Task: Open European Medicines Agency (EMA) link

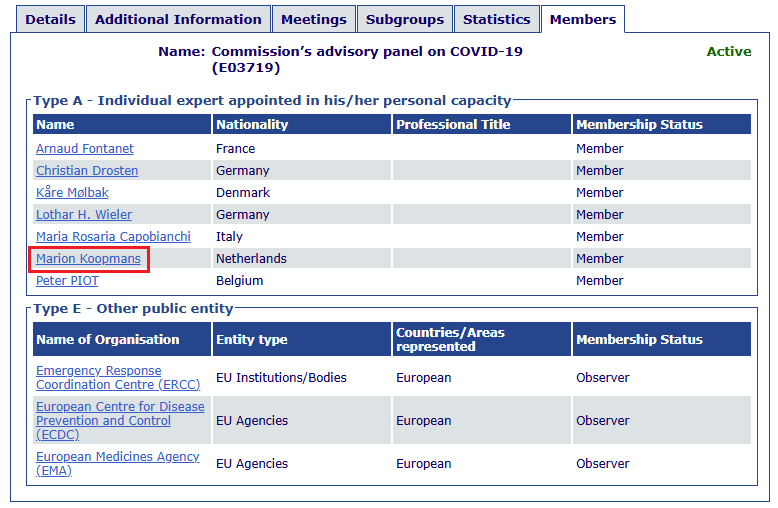Action: [x=117, y=464]
